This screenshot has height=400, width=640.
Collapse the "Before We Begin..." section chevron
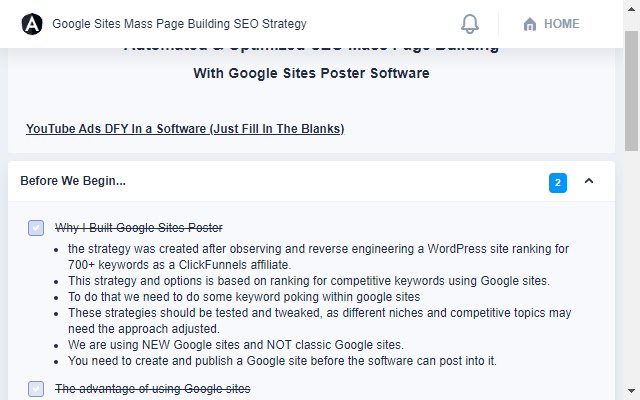coord(589,181)
